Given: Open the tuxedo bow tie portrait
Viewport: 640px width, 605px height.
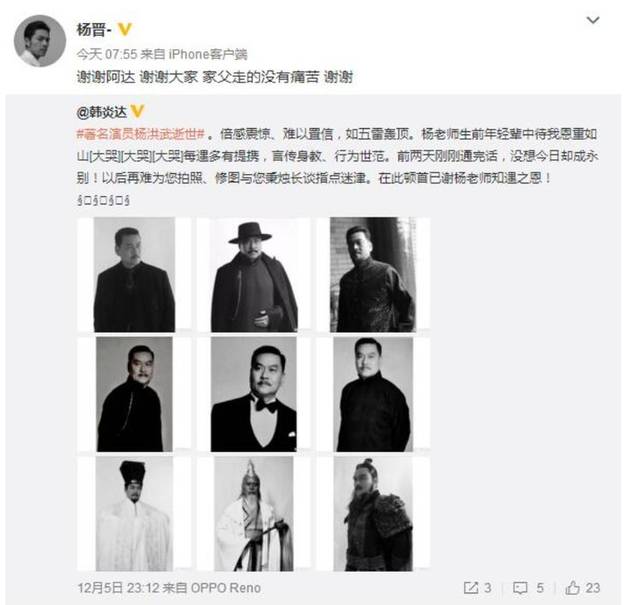Looking at the screenshot, I should coord(253,394).
